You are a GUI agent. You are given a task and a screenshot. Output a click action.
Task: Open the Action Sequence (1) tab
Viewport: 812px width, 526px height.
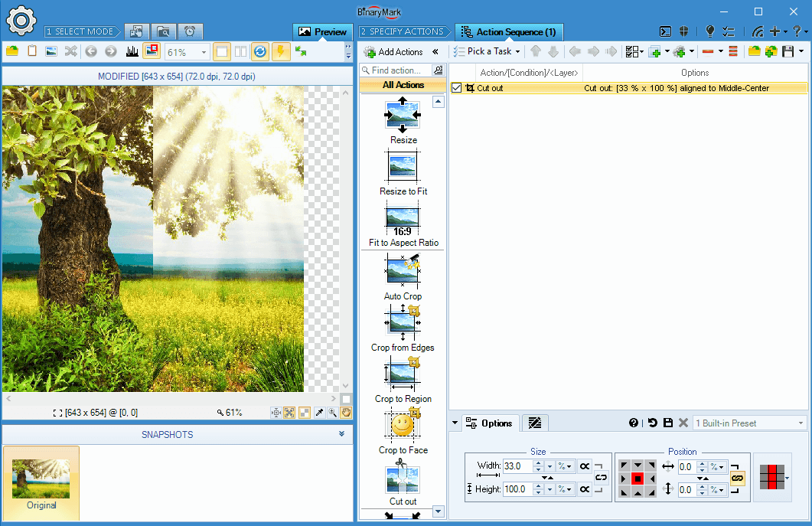click(509, 31)
